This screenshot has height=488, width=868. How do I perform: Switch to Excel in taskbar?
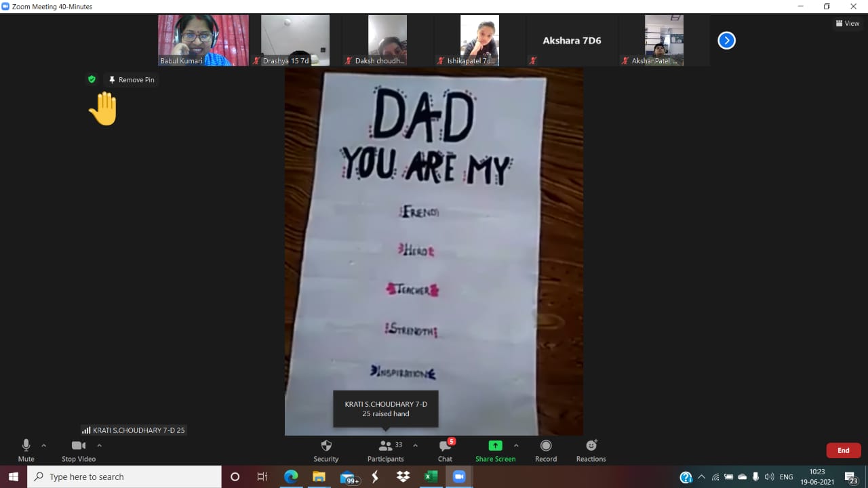pos(431,477)
